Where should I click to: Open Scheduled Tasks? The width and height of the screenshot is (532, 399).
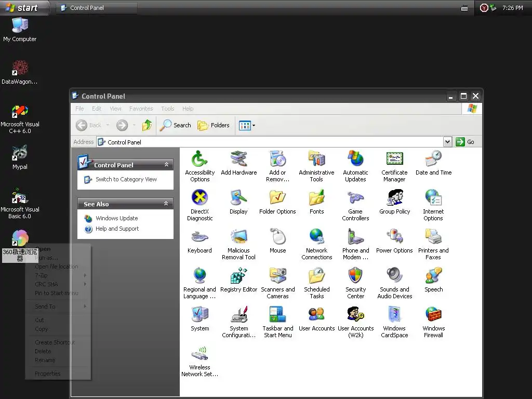(316, 283)
